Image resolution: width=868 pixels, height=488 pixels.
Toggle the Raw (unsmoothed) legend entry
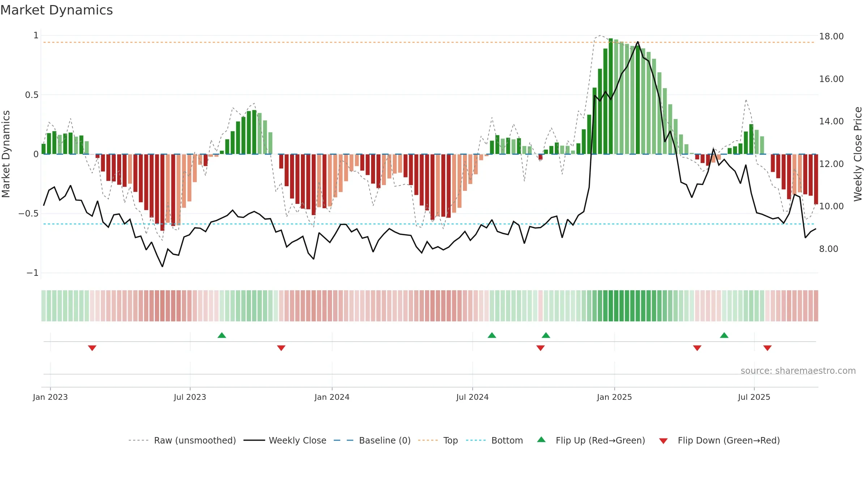pyautogui.click(x=182, y=440)
